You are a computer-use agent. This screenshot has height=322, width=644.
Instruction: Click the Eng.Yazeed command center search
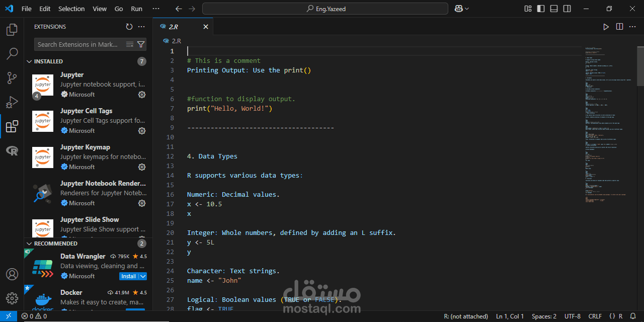325,9
